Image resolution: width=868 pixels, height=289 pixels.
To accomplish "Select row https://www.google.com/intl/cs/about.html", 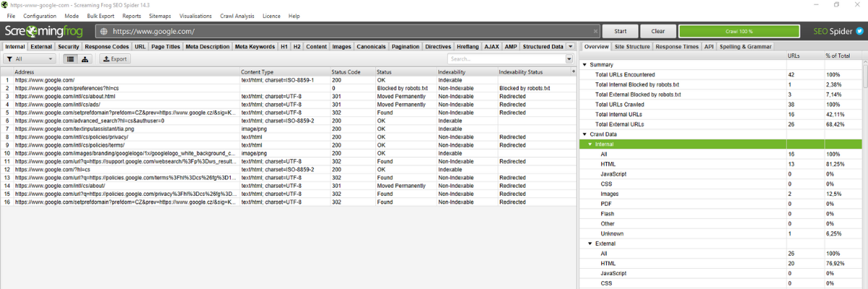I will click(x=289, y=95).
